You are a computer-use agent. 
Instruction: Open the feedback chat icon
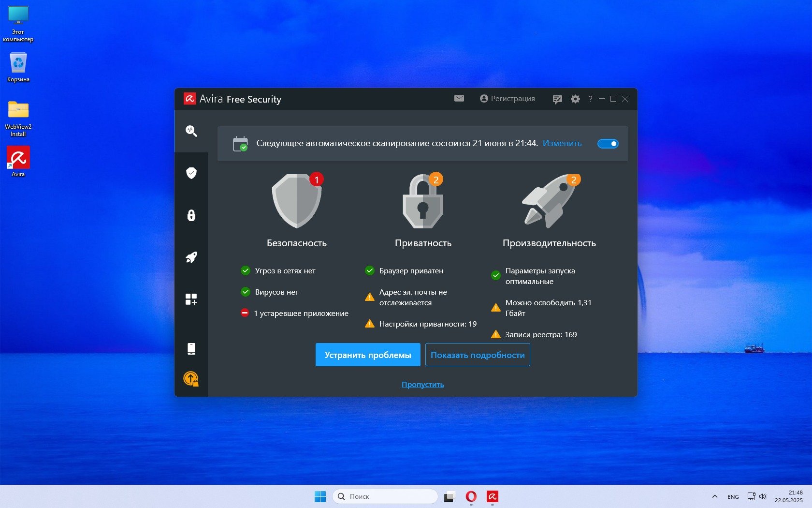coord(557,99)
